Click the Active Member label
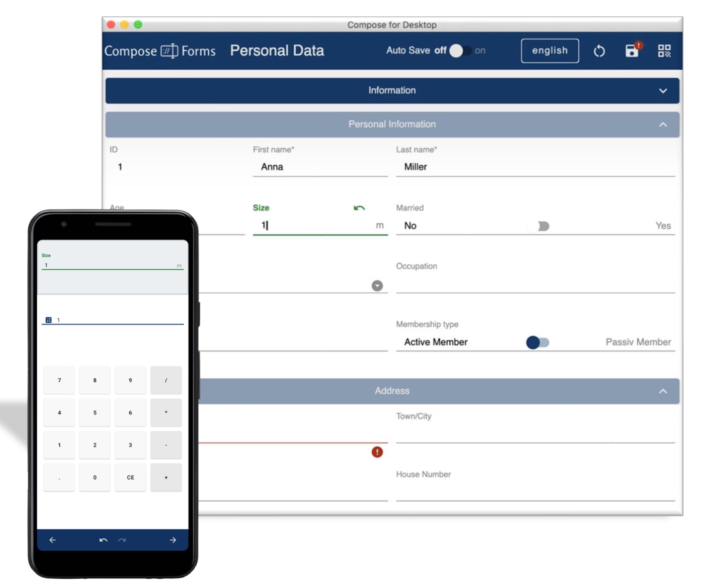 pos(435,342)
